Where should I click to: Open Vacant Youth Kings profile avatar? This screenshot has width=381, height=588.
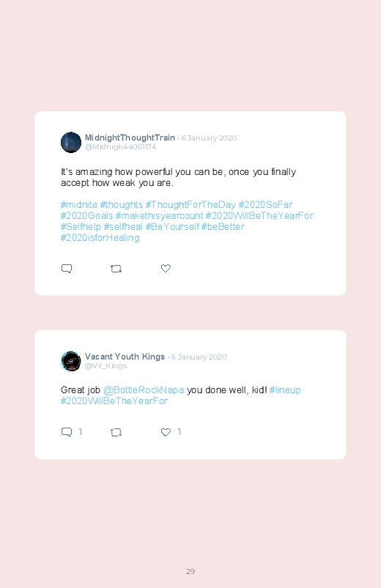[x=71, y=361]
